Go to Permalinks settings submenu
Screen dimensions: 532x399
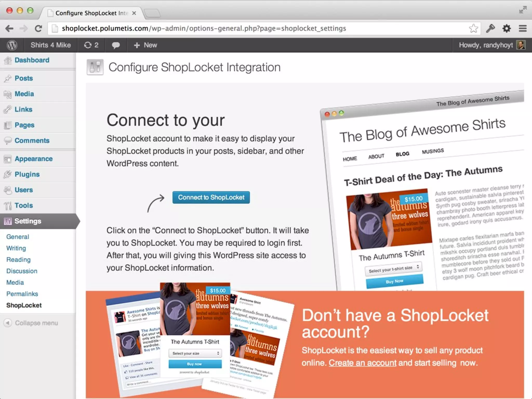click(x=22, y=294)
